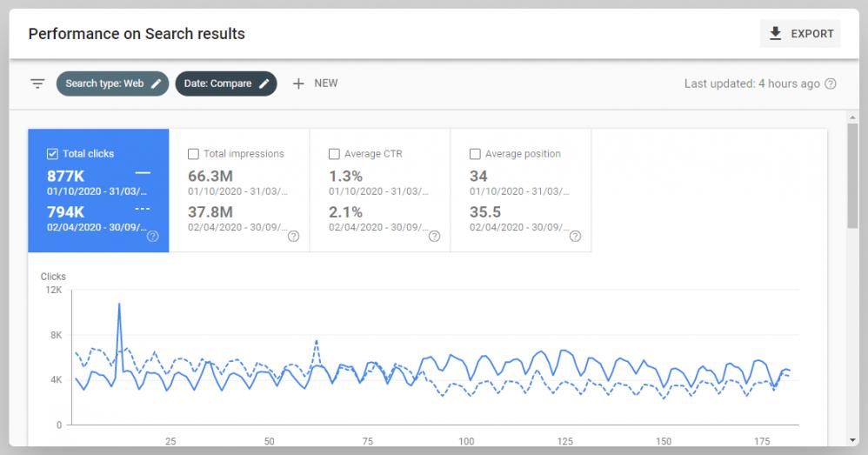This screenshot has height=455, width=868.
Task: Enable the Average CTR checkbox
Action: 334,154
